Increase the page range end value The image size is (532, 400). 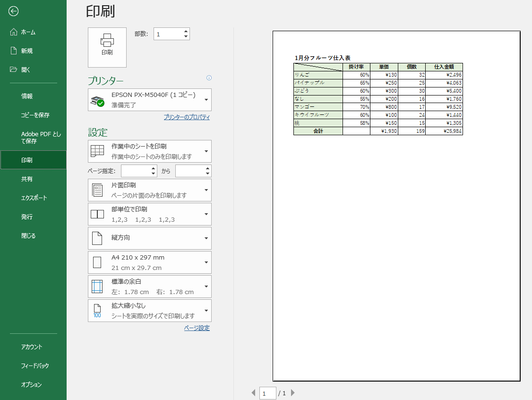click(207, 168)
